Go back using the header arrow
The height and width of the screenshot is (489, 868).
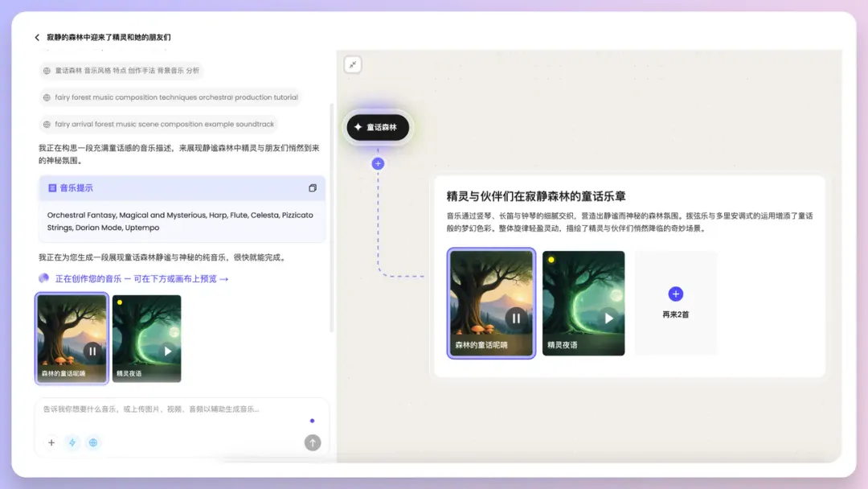click(37, 38)
